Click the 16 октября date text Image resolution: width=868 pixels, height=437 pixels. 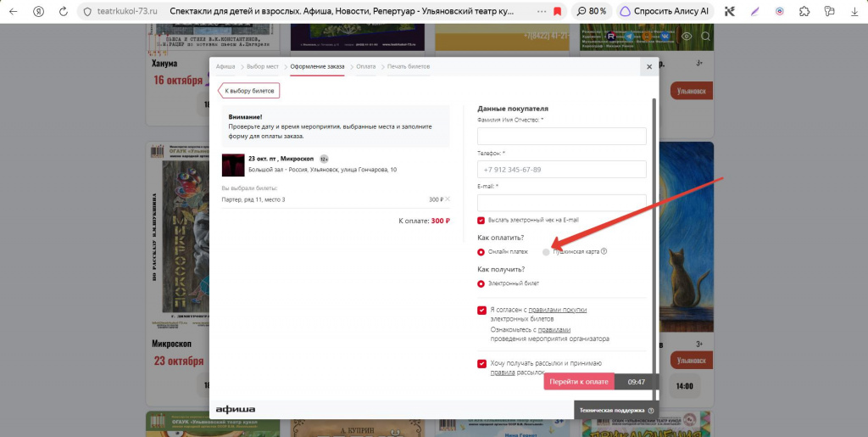[178, 81]
